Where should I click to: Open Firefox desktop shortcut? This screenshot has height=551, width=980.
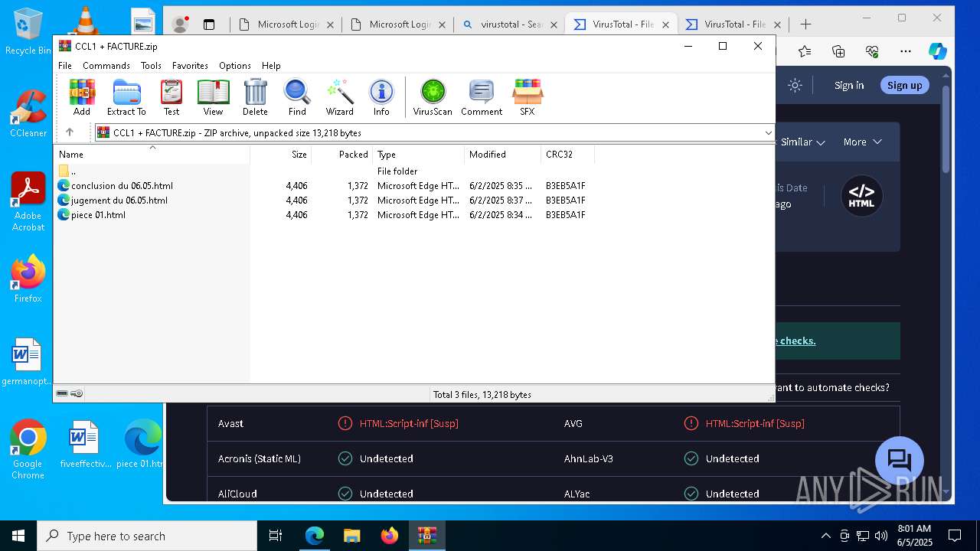click(28, 279)
